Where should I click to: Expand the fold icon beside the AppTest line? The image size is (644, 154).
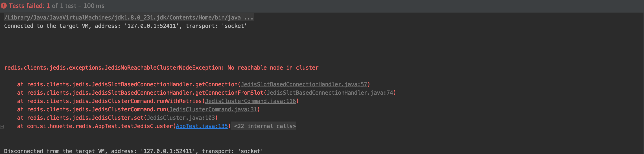[x=2, y=126]
